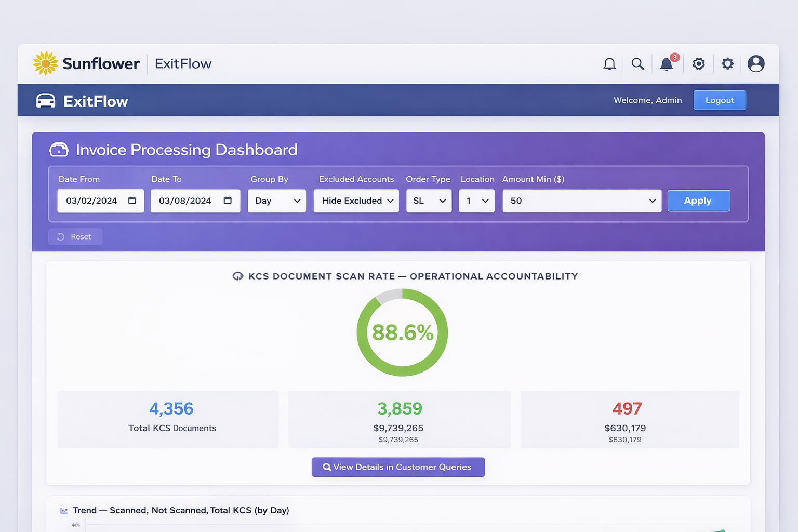This screenshot has width=798, height=532.
Task: Open search via the magnifier icon
Action: coord(638,63)
